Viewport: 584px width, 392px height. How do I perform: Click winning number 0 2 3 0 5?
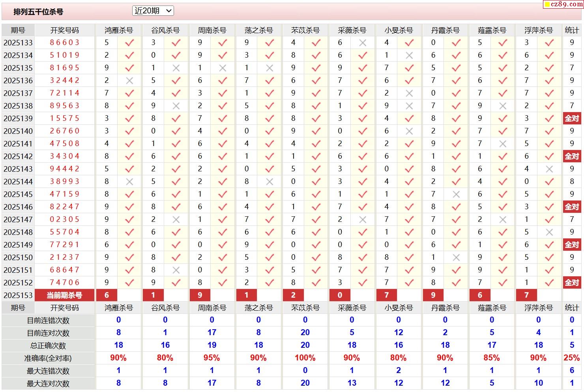tap(64, 219)
